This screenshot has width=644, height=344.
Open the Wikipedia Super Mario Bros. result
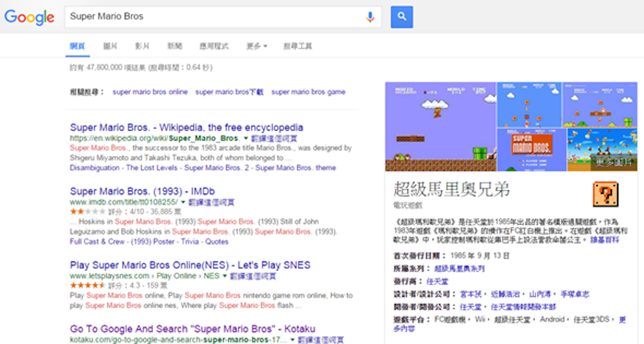click(x=186, y=127)
